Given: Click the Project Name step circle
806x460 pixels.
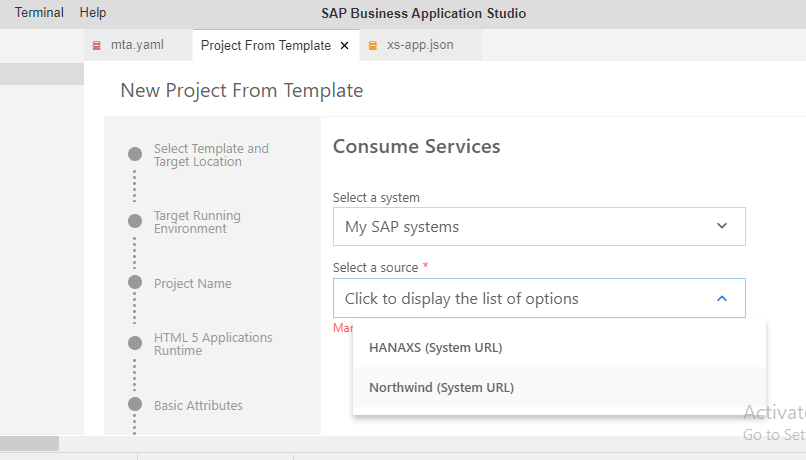Looking at the screenshot, I should coord(135,282).
